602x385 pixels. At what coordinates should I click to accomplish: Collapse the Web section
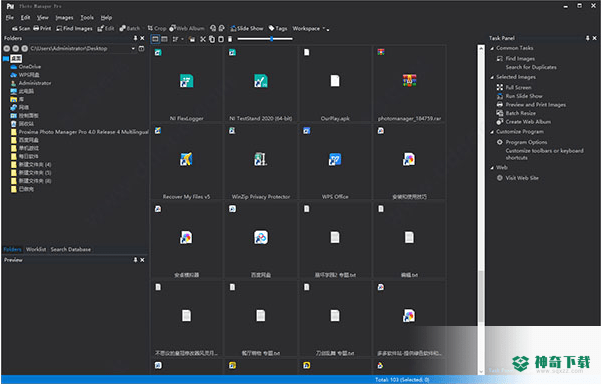coord(492,168)
